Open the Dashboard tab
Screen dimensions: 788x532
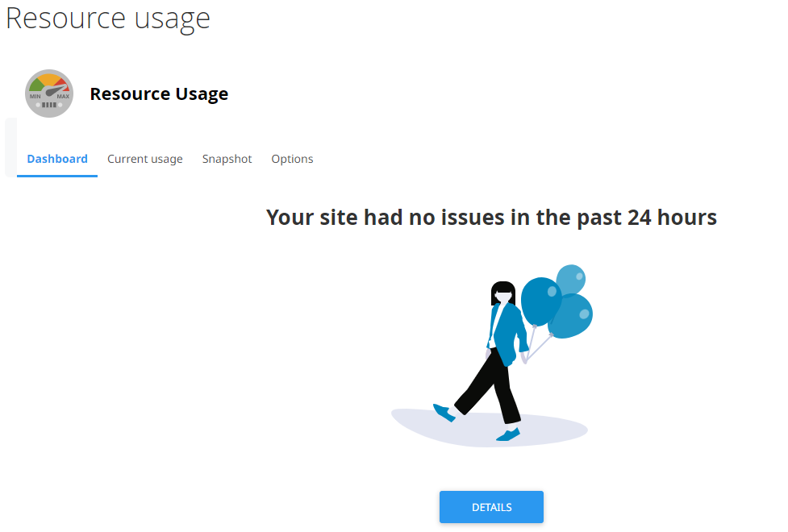[57, 159]
